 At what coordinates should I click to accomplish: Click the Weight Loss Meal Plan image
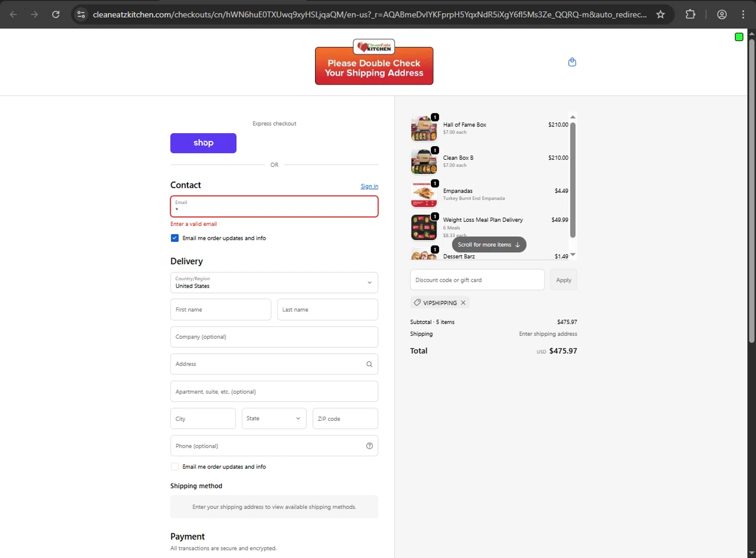[x=424, y=227]
